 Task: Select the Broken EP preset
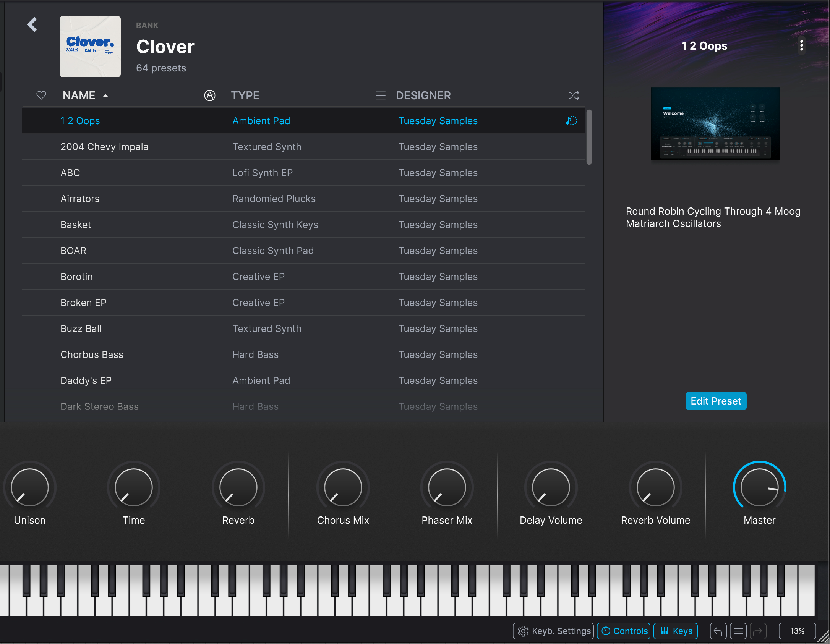click(303, 303)
